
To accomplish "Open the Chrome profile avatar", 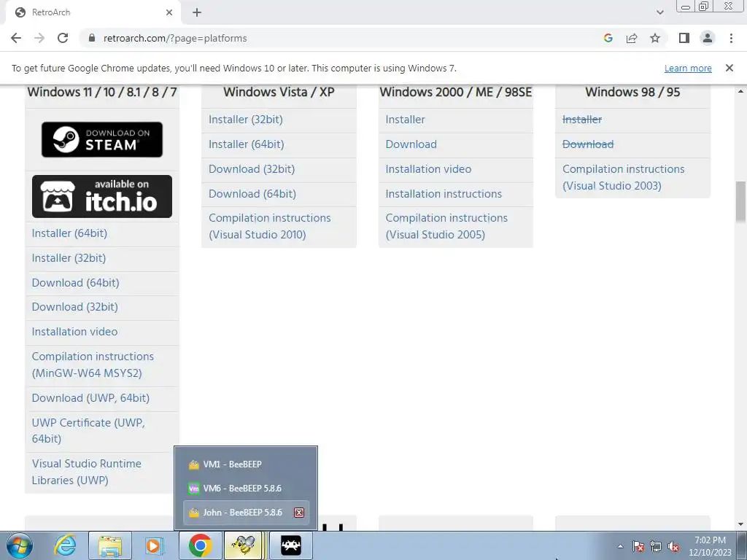I will (x=708, y=38).
